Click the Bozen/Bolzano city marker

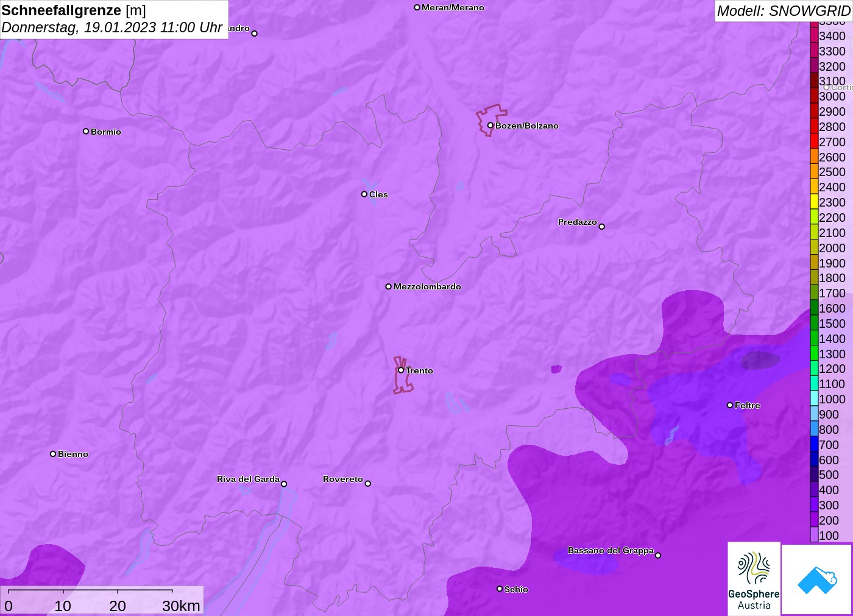point(490,126)
